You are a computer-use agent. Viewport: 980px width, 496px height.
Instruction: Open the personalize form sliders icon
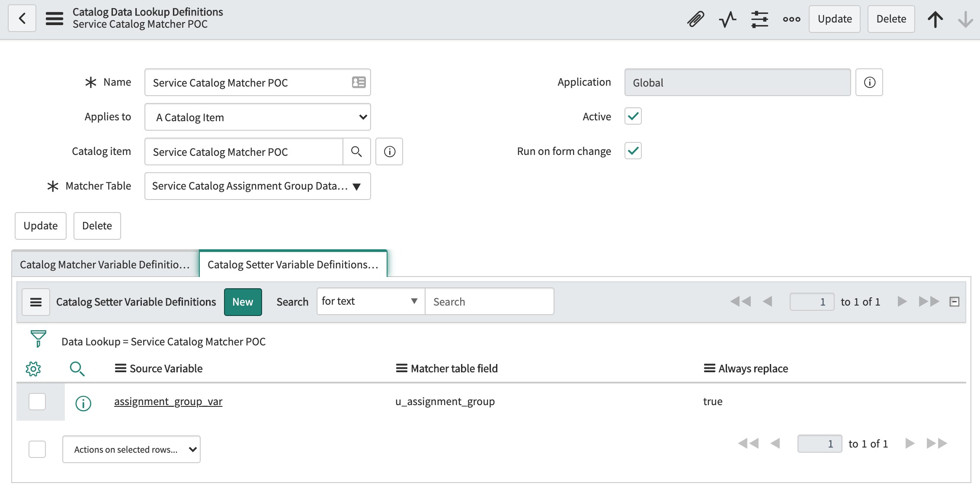point(760,19)
